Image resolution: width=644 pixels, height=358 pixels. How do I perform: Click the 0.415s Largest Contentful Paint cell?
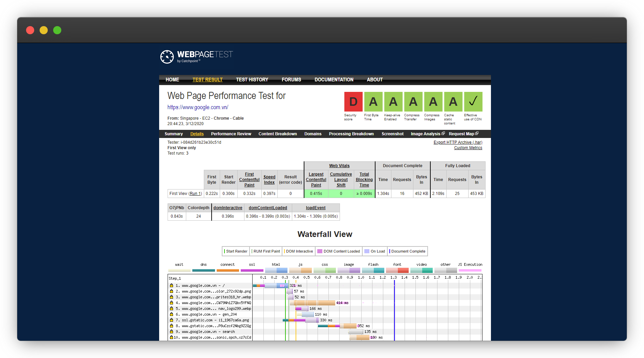pos(316,194)
